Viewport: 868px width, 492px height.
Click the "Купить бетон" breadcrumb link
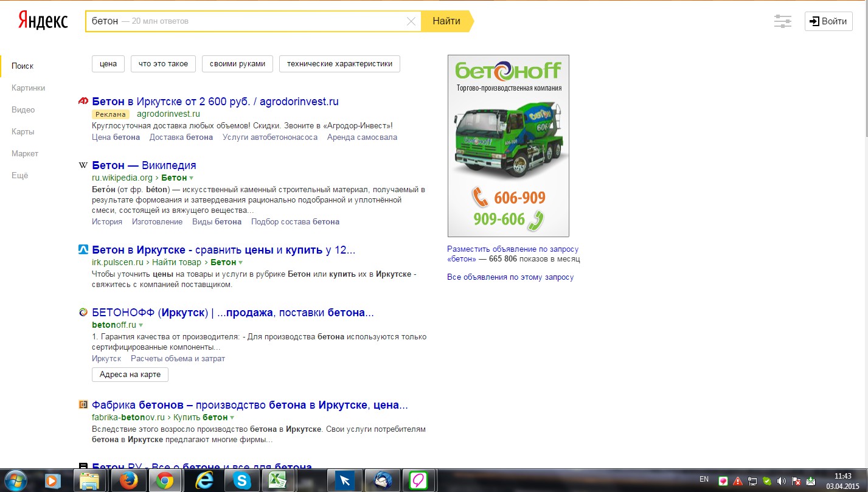point(201,418)
